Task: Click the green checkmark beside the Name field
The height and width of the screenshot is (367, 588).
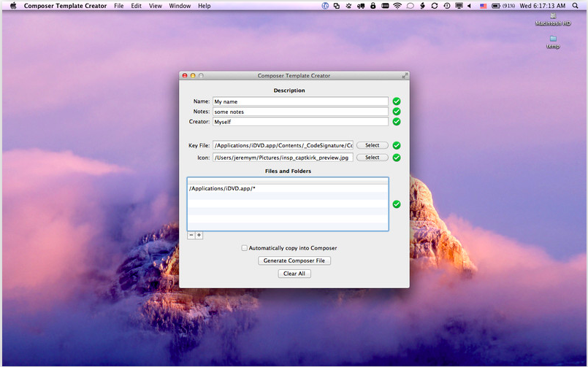Action: click(x=397, y=101)
